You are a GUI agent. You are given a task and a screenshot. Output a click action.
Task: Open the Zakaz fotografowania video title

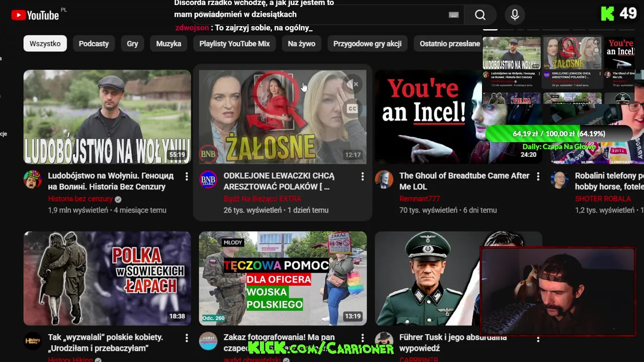pyautogui.click(x=279, y=342)
